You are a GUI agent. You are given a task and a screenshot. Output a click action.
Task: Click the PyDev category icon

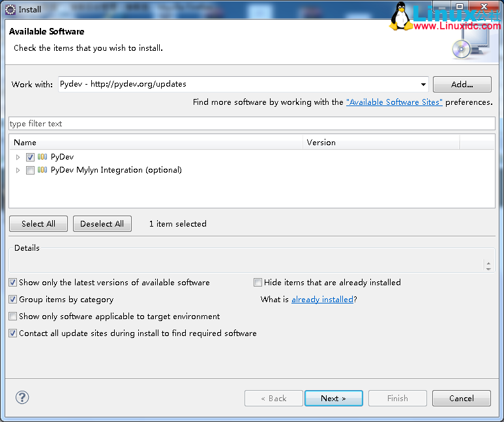tap(42, 157)
